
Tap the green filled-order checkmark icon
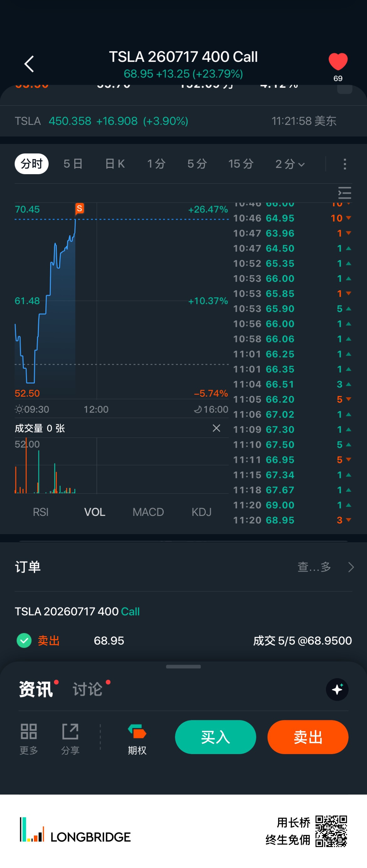(24, 640)
